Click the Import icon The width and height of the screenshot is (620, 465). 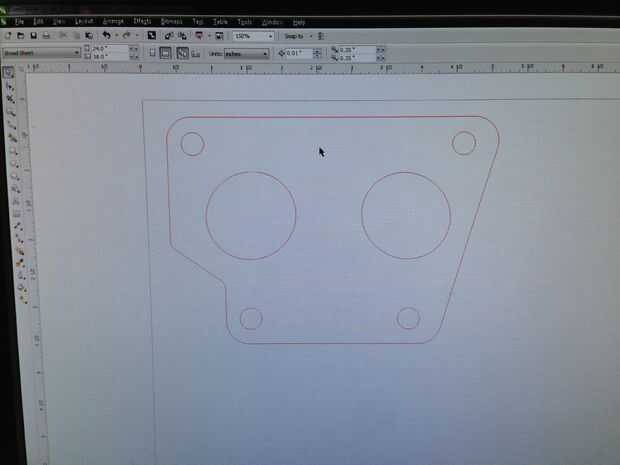click(x=168, y=36)
